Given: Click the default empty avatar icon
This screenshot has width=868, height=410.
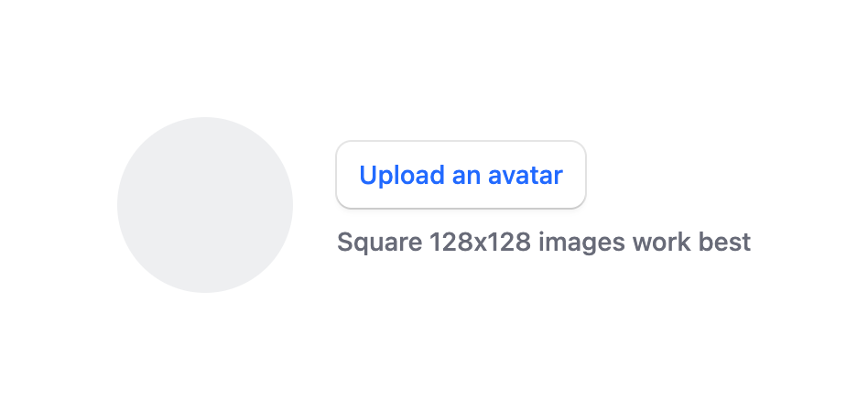Looking at the screenshot, I should [x=205, y=205].
